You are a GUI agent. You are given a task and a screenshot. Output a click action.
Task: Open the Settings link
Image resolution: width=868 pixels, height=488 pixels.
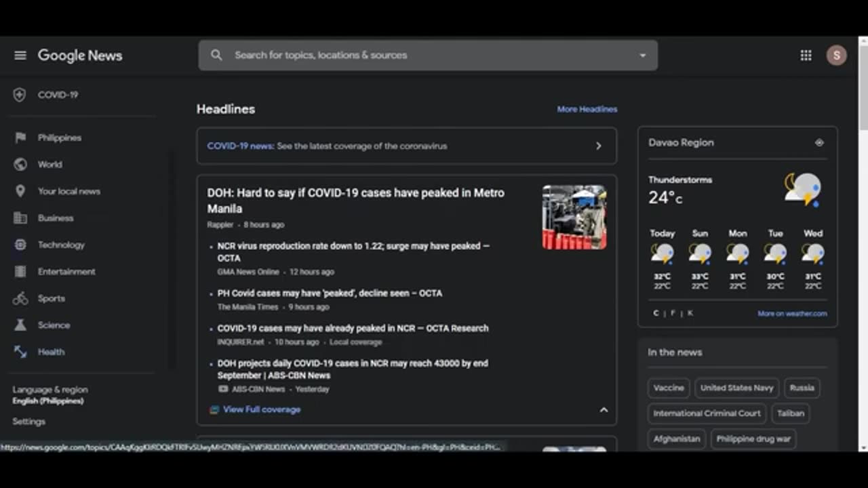pos(28,422)
